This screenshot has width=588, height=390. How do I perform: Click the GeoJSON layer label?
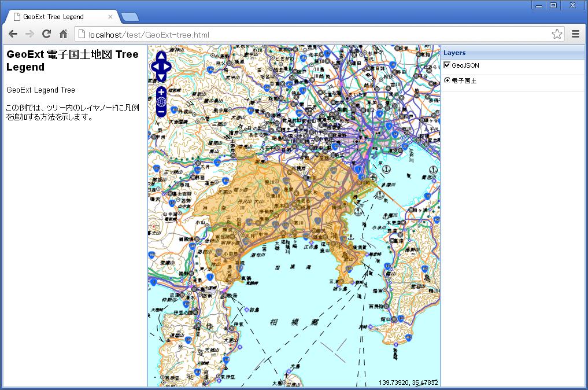pyautogui.click(x=465, y=66)
